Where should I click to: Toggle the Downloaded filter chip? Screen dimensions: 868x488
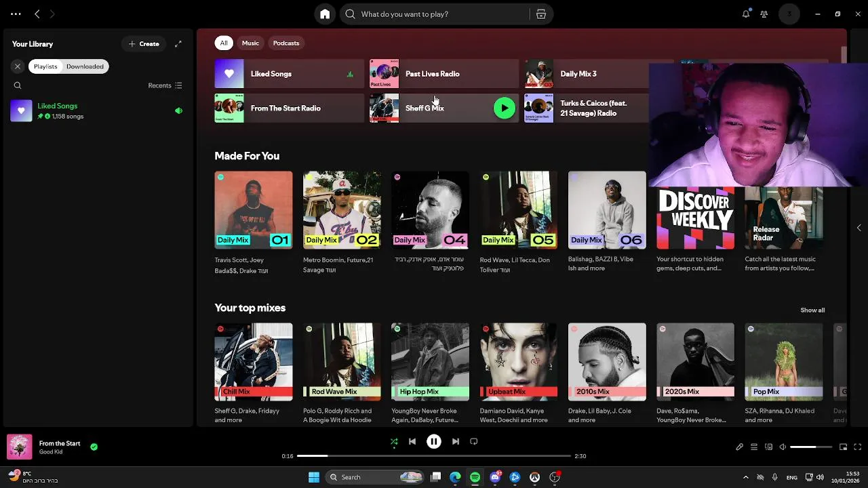click(85, 66)
